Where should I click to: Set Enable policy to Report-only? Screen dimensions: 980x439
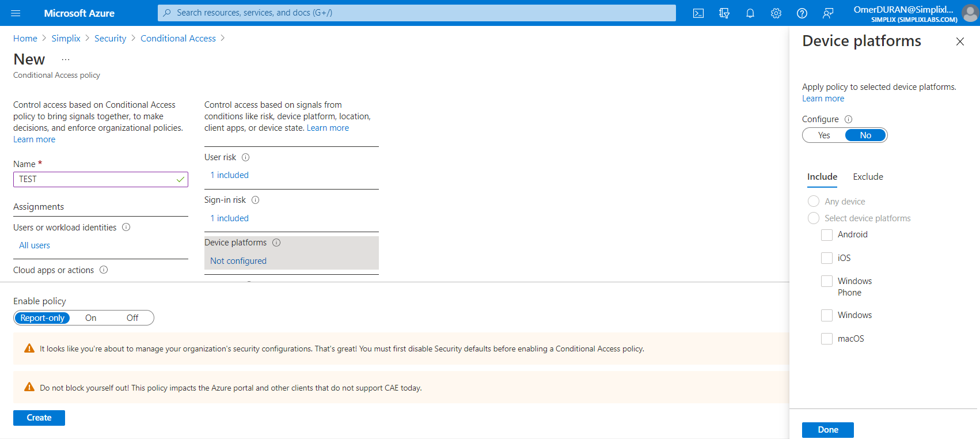click(43, 318)
